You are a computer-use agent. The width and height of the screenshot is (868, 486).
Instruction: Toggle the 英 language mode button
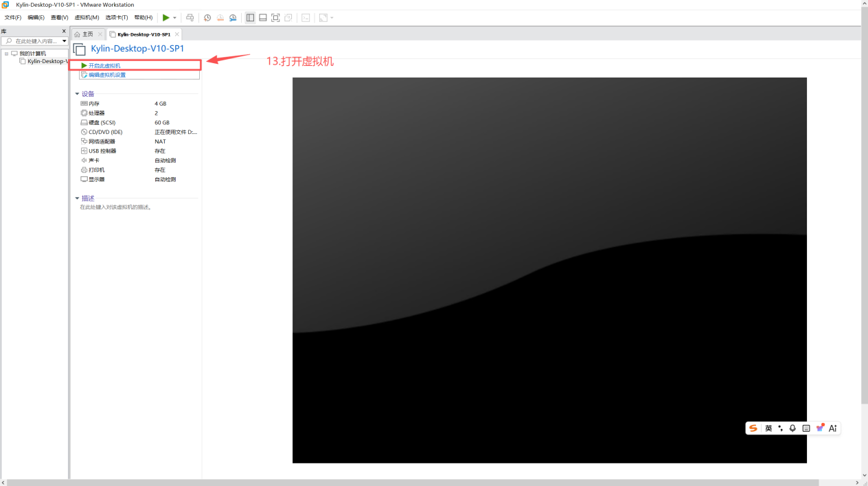[x=768, y=428]
